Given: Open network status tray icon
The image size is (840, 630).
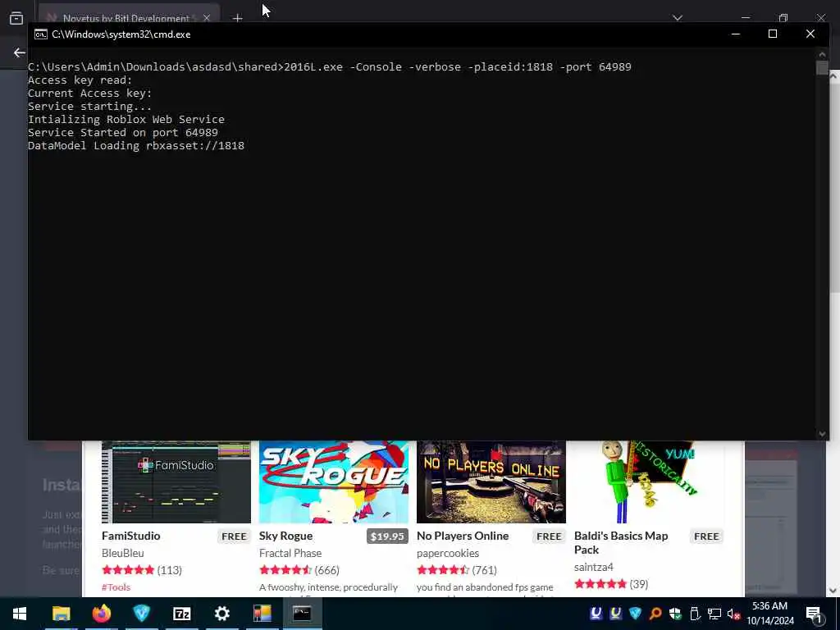Looking at the screenshot, I should pos(714,614).
